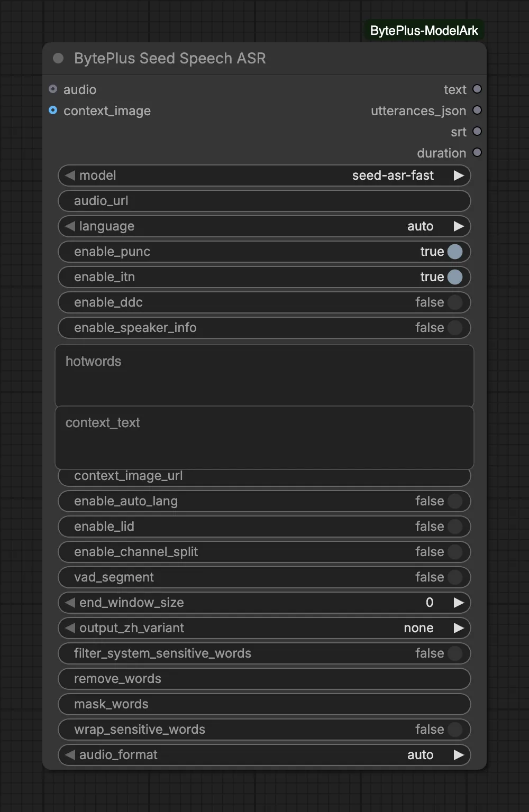Click the hotwords text area

264,376
